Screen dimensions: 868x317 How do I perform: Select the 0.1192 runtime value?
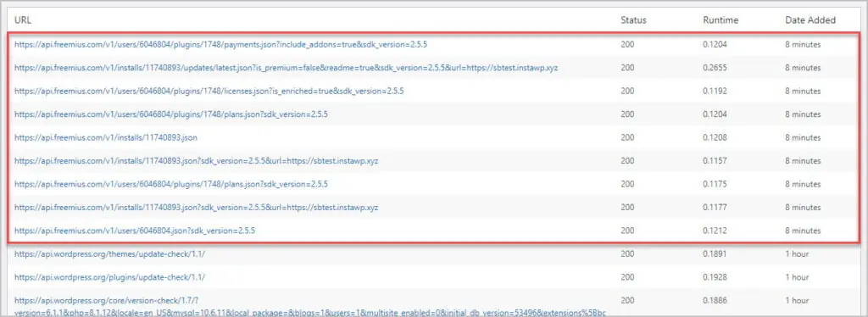pos(715,91)
